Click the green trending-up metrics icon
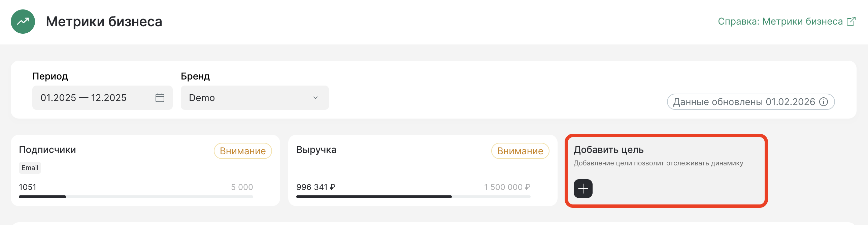The image size is (868, 225). (23, 22)
